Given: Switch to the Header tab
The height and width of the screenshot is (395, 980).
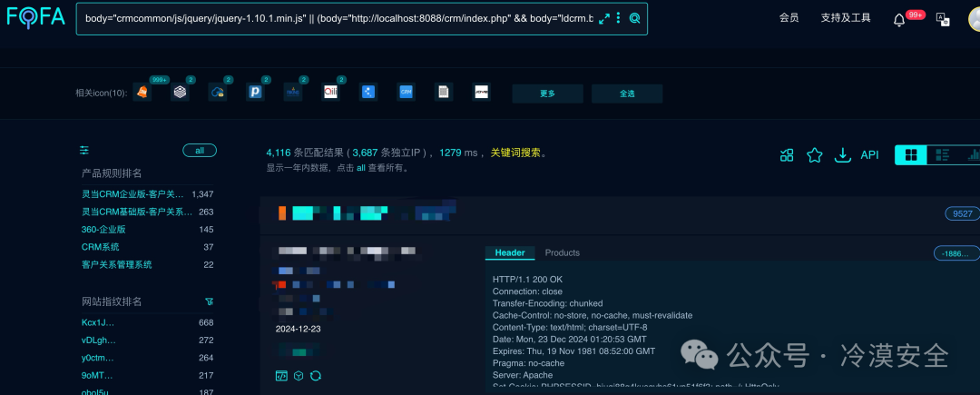Looking at the screenshot, I should tap(510, 252).
